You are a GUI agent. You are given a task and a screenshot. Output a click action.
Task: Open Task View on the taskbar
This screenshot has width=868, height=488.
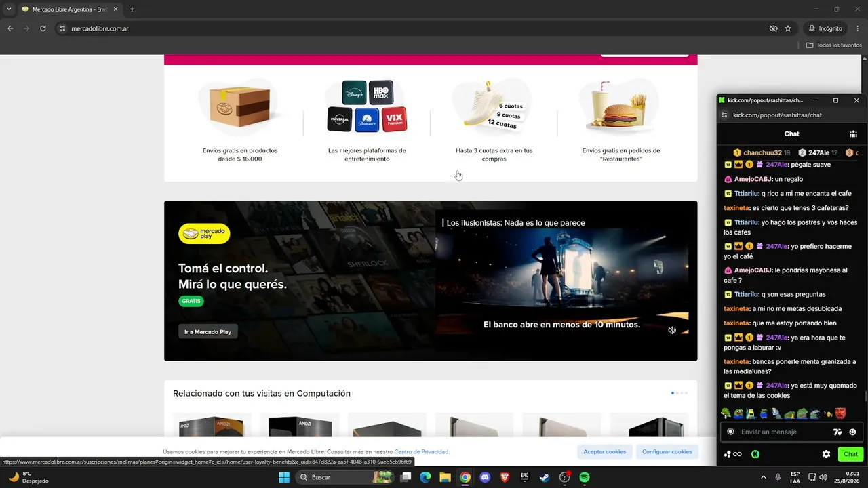[x=406, y=477]
